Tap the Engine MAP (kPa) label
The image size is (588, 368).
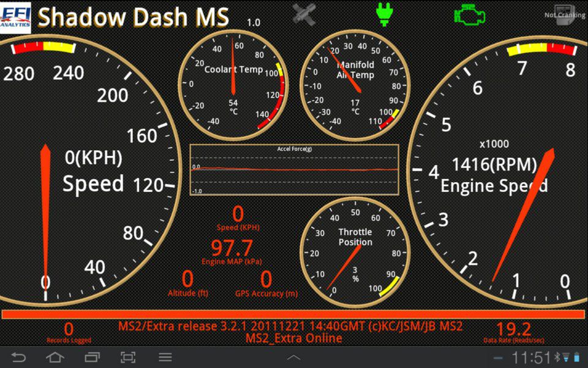pyautogui.click(x=232, y=261)
